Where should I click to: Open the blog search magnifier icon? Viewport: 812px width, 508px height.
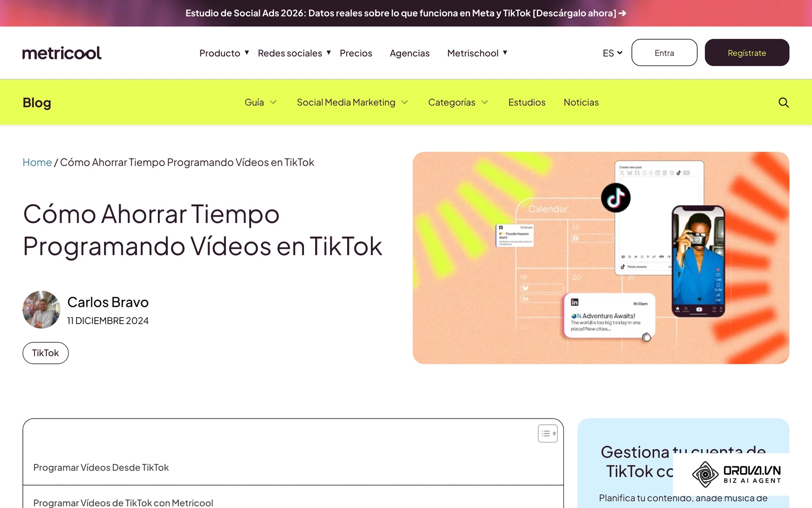coord(784,103)
